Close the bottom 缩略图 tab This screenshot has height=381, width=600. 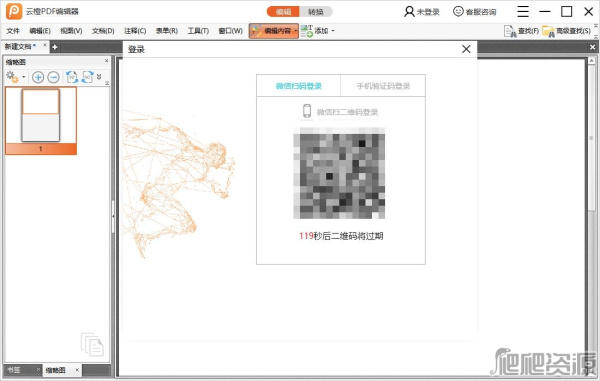[x=77, y=370]
